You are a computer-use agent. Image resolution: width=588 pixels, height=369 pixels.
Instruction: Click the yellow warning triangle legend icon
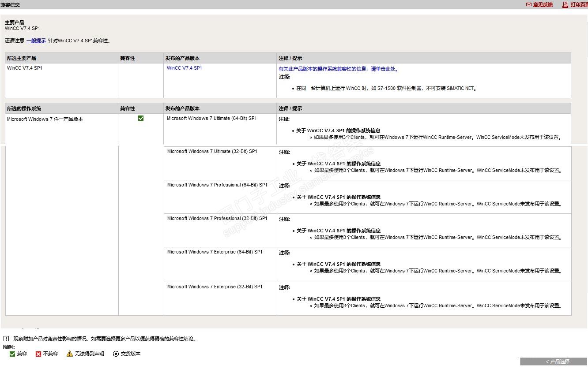point(70,354)
